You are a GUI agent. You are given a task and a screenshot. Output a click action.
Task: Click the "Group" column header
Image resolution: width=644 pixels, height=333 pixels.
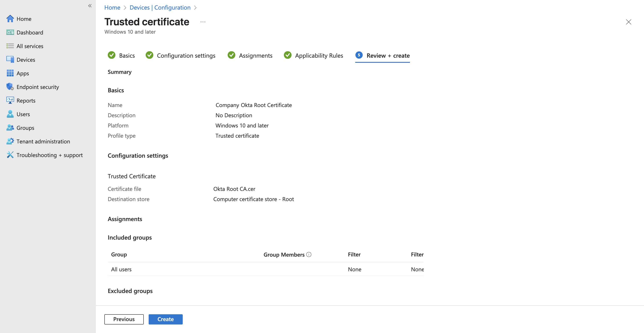tap(119, 254)
